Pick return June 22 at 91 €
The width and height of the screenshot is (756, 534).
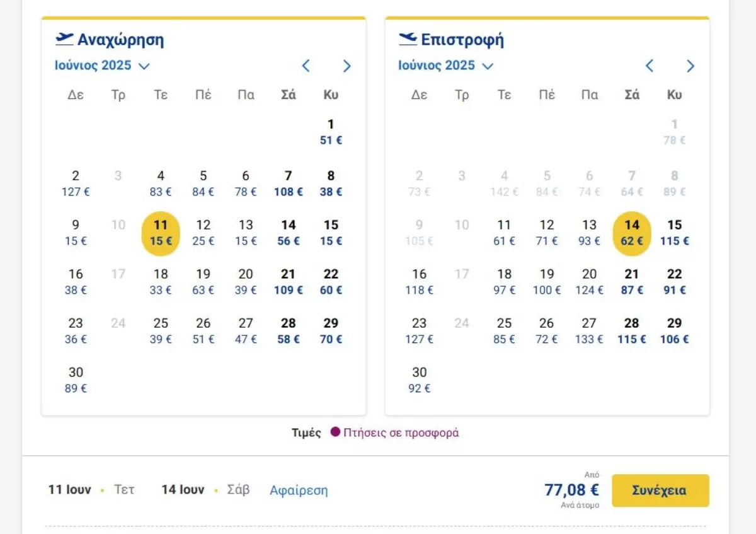click(675, 282)
